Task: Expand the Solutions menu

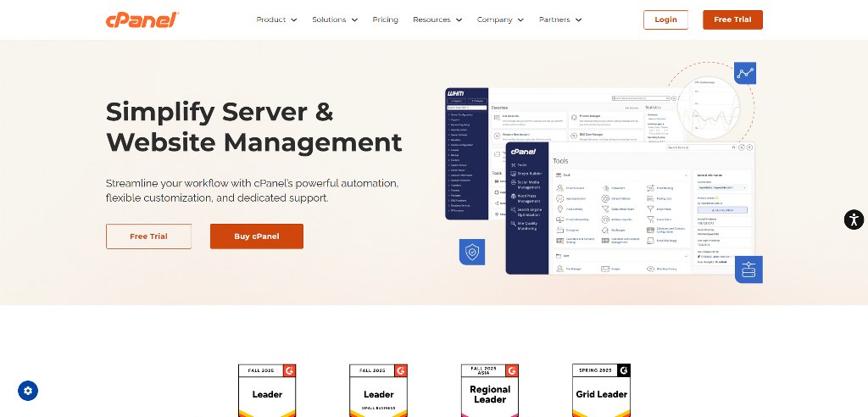Action: [335, 19]
